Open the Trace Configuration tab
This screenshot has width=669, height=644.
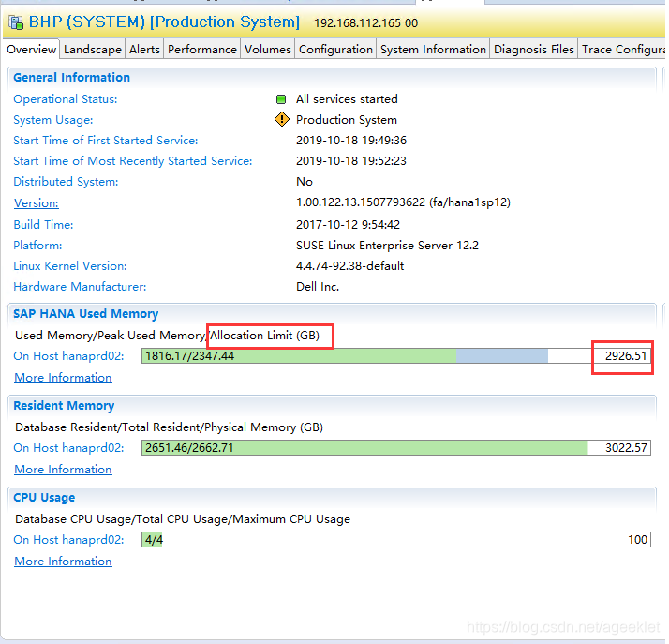point(623,50)
